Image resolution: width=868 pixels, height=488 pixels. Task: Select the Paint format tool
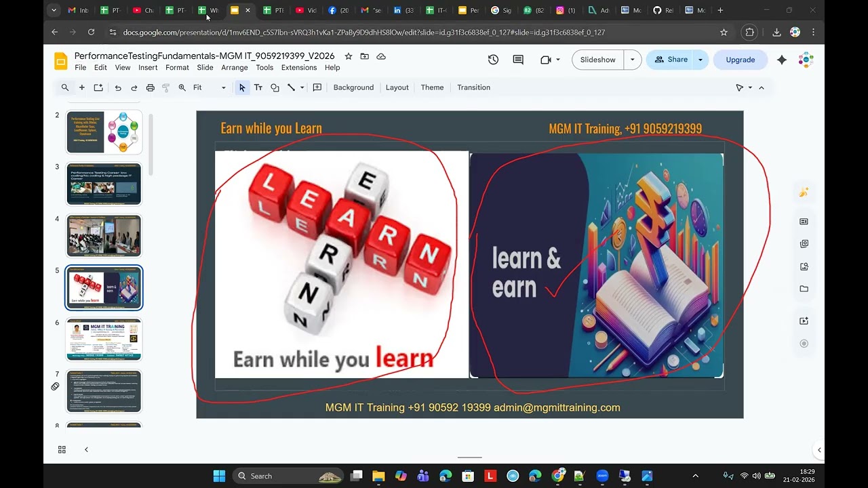pyautogui.click(x=166, y=87)
